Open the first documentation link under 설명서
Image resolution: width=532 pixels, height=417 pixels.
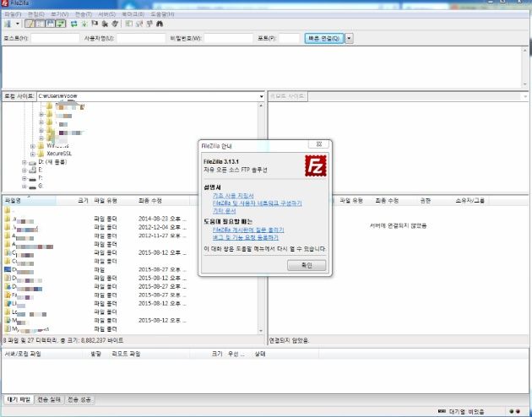pyautogui.click(x=233, y=196)
